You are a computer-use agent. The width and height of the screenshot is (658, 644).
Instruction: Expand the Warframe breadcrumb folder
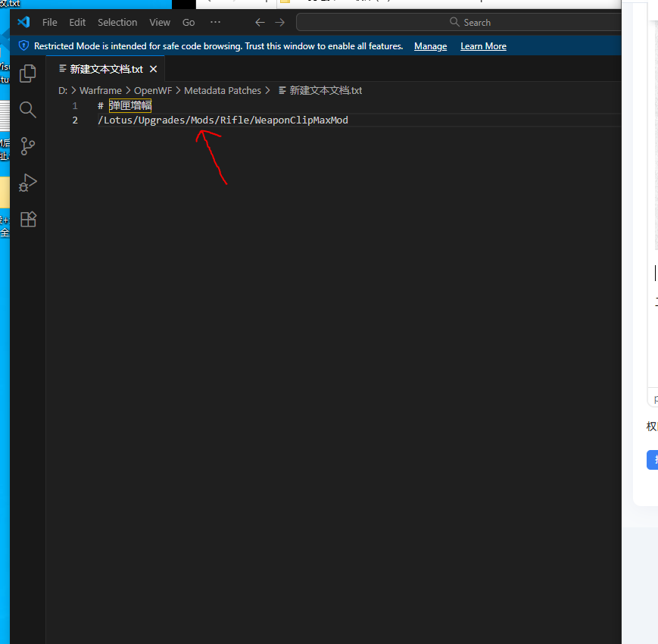point(100,90)
